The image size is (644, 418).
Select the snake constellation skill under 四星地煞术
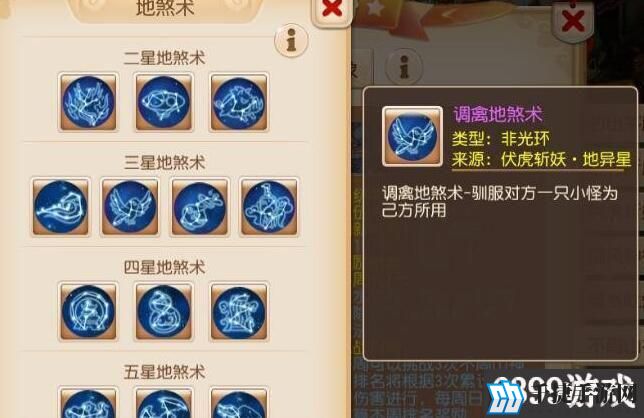[x=164, y=311]
